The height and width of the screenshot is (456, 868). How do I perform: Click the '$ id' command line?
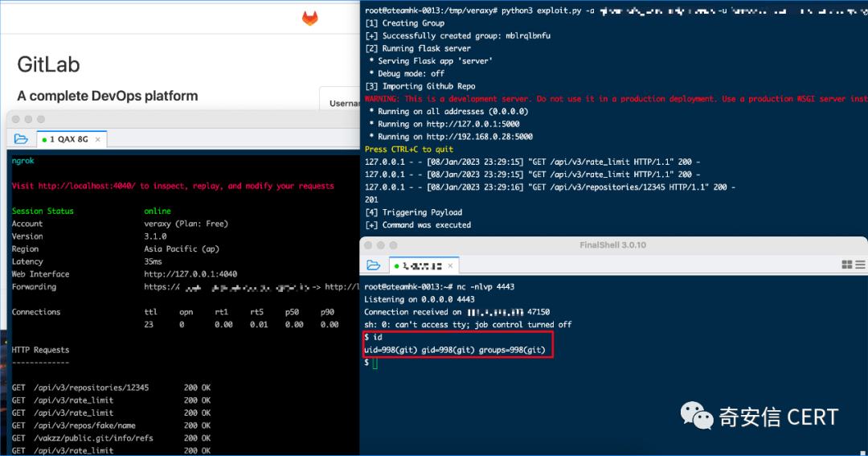coord(373,338)
